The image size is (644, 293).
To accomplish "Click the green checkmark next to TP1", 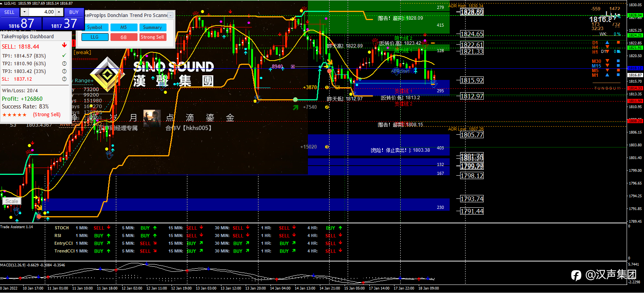I will tap(64, 56).
